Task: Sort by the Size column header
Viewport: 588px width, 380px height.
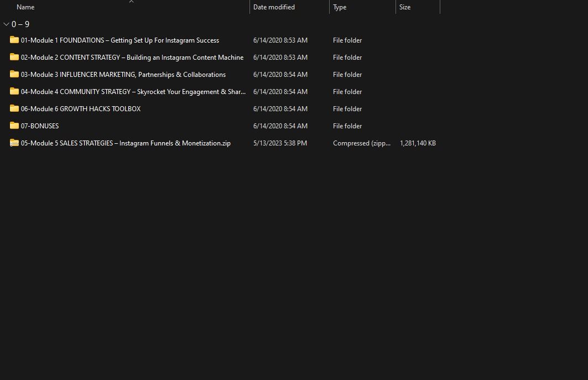Action: pos(405,7)
